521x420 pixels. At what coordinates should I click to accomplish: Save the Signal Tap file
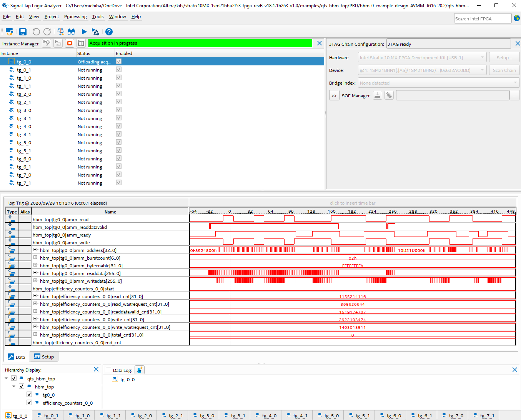(x=23, y=32)
